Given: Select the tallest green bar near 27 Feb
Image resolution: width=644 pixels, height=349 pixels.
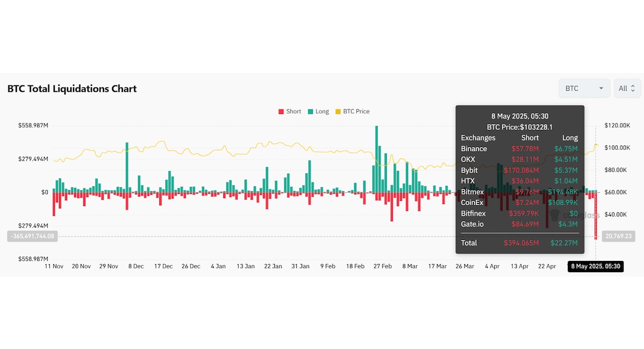Looking at the screenshot, I should (377, 158).
